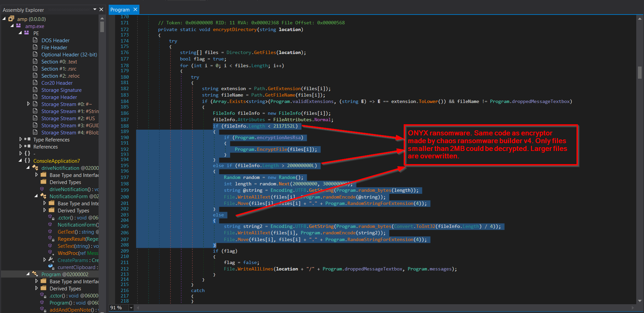Click the NotificationForm class icon
The image size is (644, 313).
43,196
